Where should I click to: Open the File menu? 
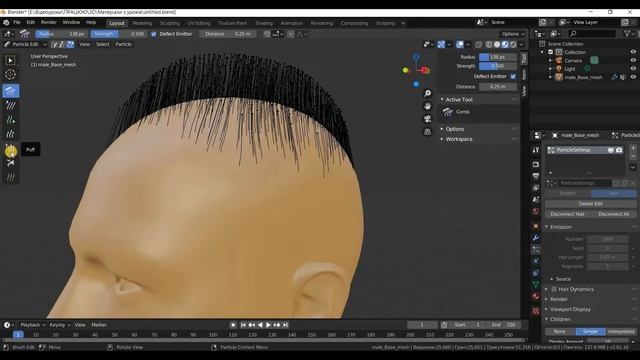tap(17, 22)
